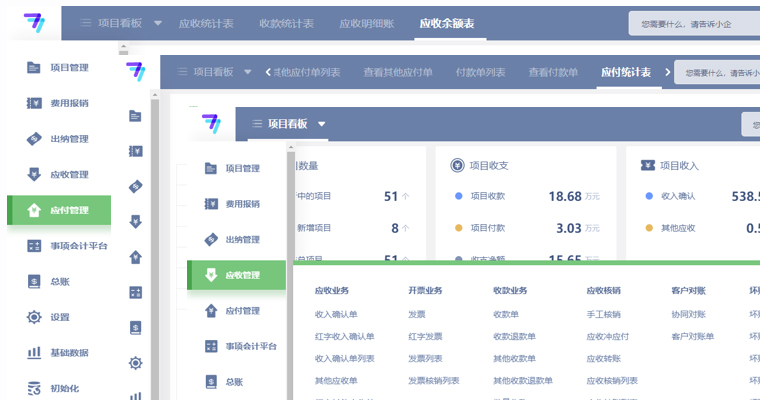
Task: Select the 付款单列表 tab
Action: 480,72
